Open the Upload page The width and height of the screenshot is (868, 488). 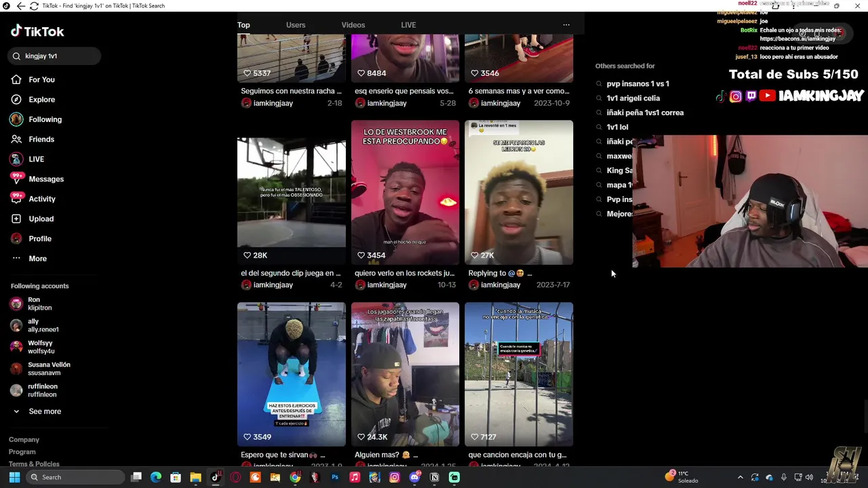33,219
